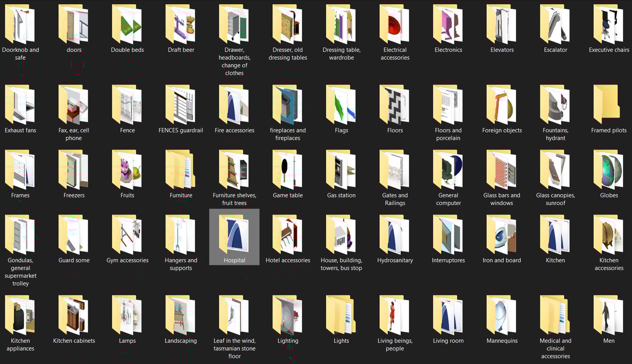Open the Landscaping folder

181,315
